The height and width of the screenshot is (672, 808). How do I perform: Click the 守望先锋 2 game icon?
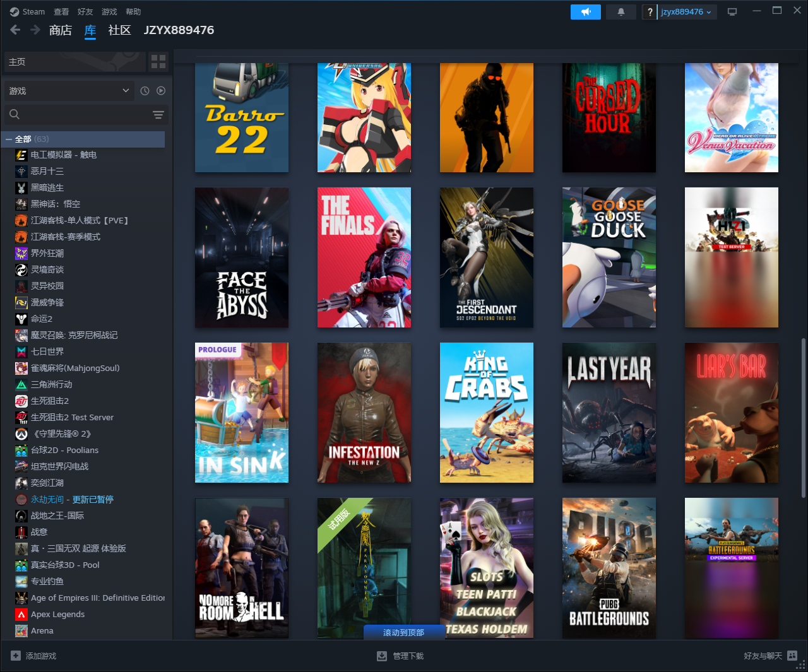21,433
